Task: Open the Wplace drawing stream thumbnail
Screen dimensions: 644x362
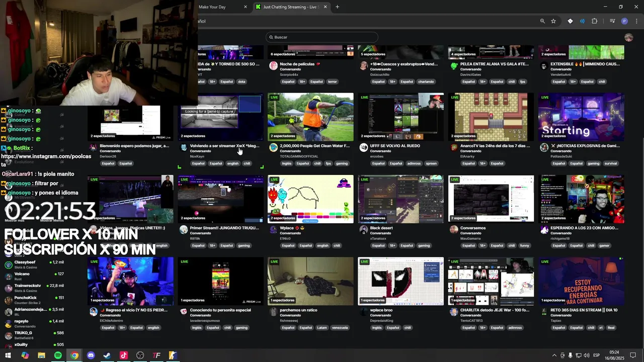Action: click(310, 199)
